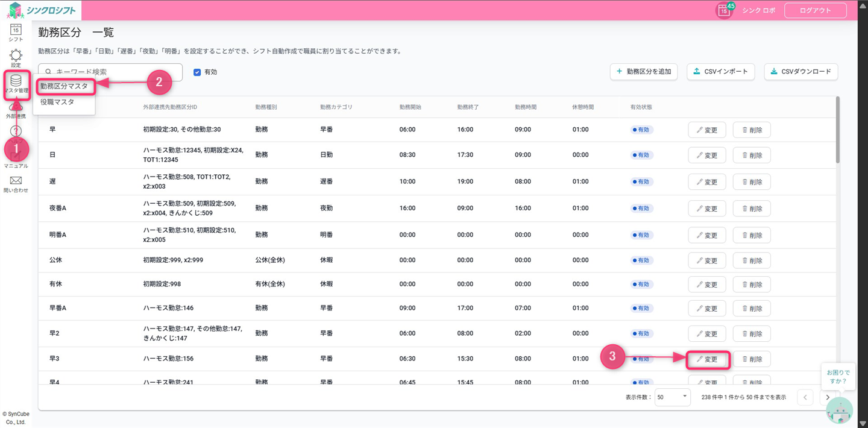The width and height of the screenshot is (868, 428).
Task: Open the お困りですか robot assistant
Action: click(x=839, y=410)
